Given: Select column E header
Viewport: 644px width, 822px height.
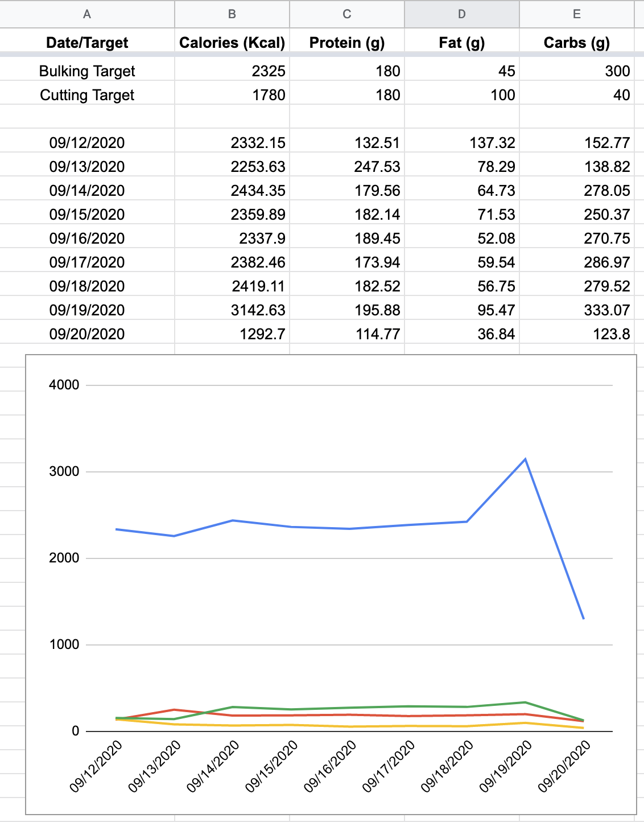Looking at the screenshot, I should 577,14.
